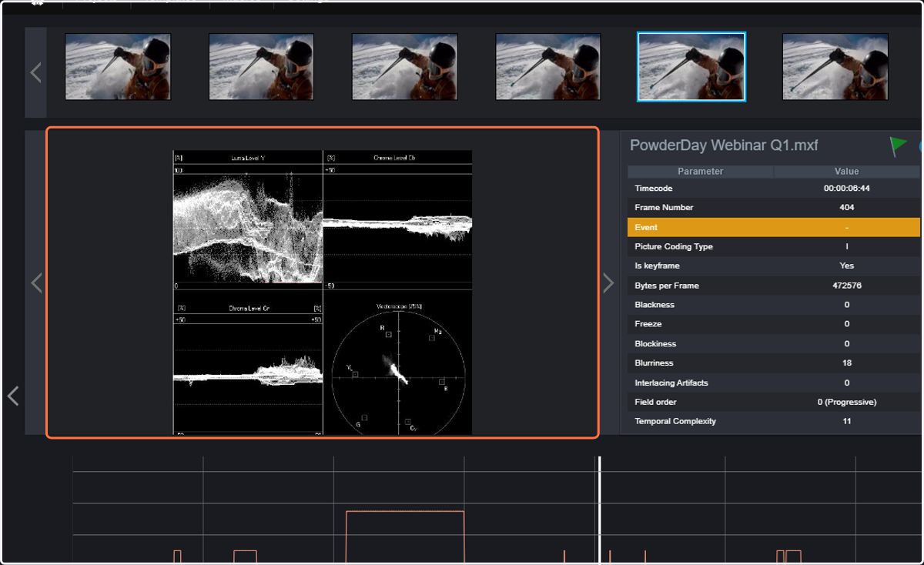This screenshot has width=924, height=565.
Task: Click the widest orange event block on timeline
Action: (x=405, y=537)
